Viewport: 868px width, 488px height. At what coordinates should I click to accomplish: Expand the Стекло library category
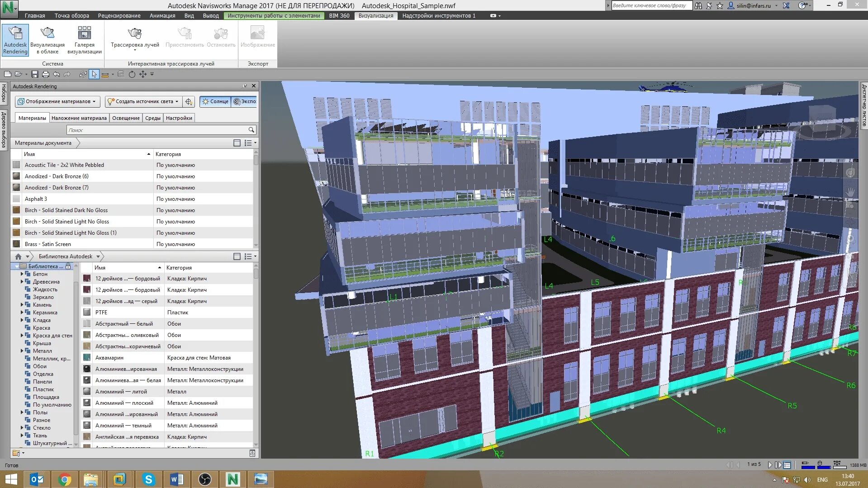(22, 428)
